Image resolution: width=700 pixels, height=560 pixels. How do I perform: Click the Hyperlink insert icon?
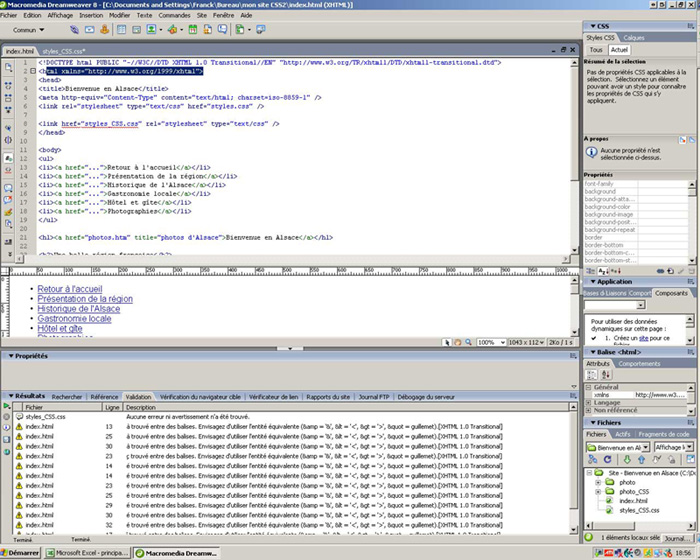click(74, 30)
